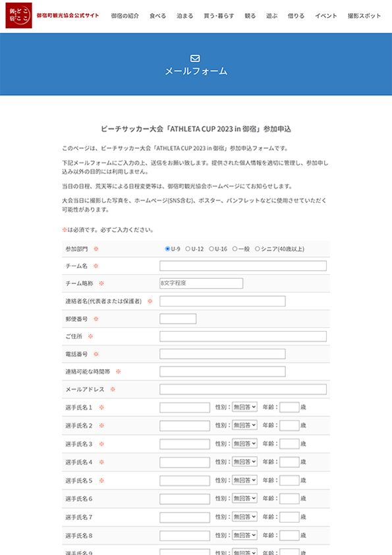Open the 撮影スポット menu

[x=364, y=16]
